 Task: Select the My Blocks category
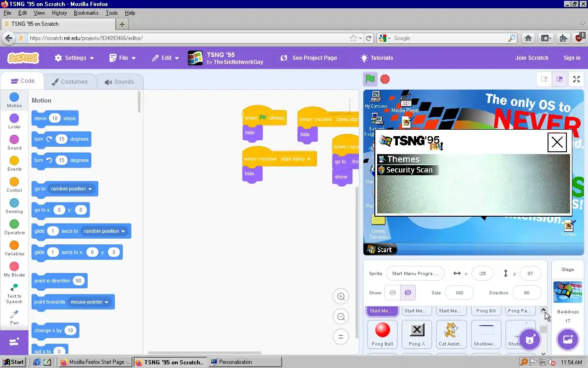click(14, 270)
